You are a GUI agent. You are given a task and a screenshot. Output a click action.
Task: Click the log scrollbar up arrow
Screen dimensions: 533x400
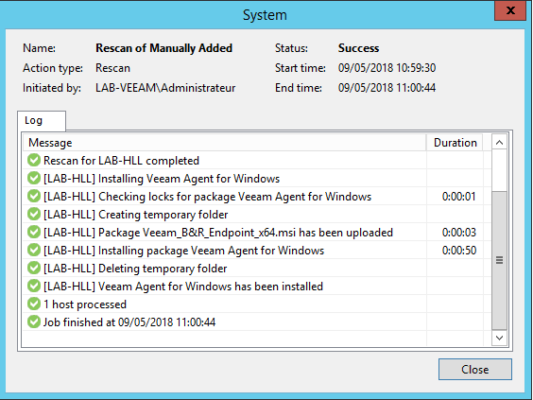click(x=499, y=142)
